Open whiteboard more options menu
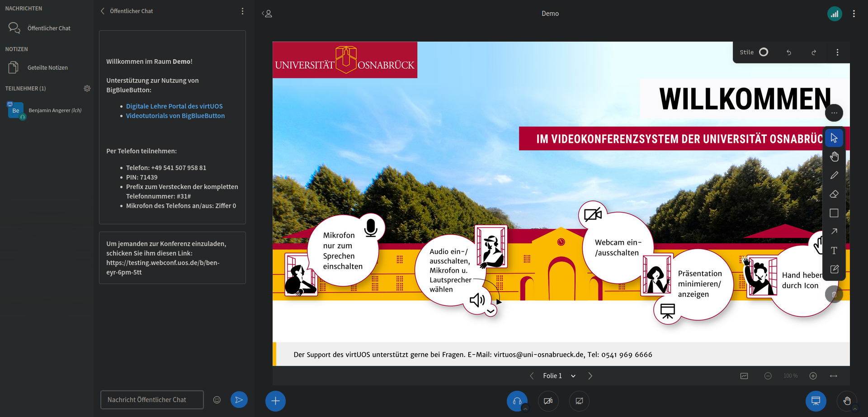Viewport: 868px width, 417px height. click(838, 52)
